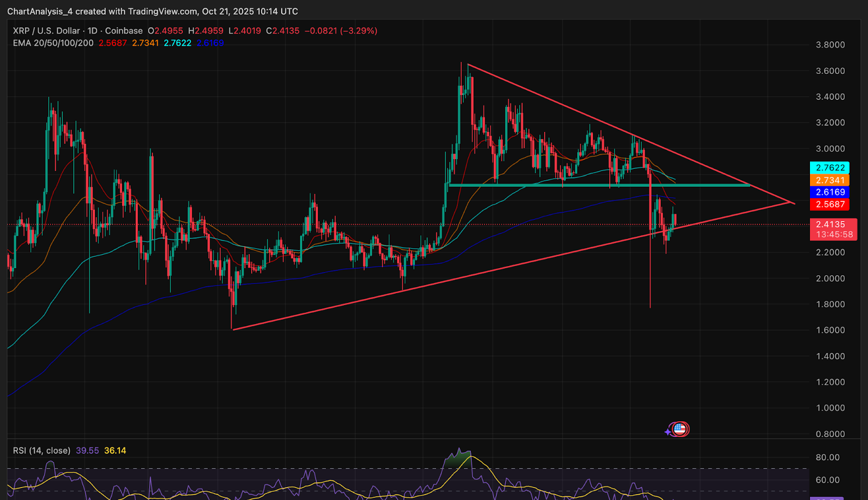Click the US flag economic event marker
This screenshot has width=868, height=500.
(680, 429)
